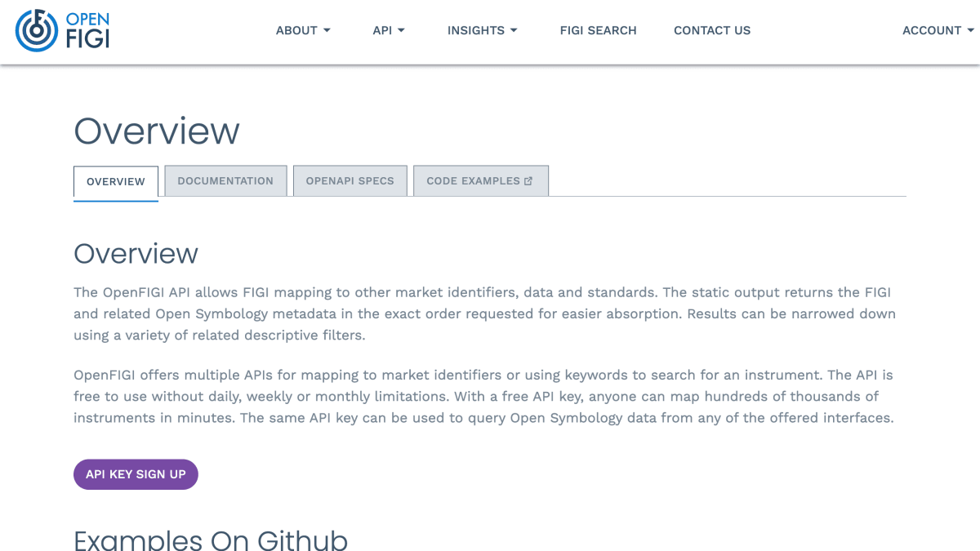Open the CODE EXAMPLES tab

pyautogui.click(x=480, y=181)
